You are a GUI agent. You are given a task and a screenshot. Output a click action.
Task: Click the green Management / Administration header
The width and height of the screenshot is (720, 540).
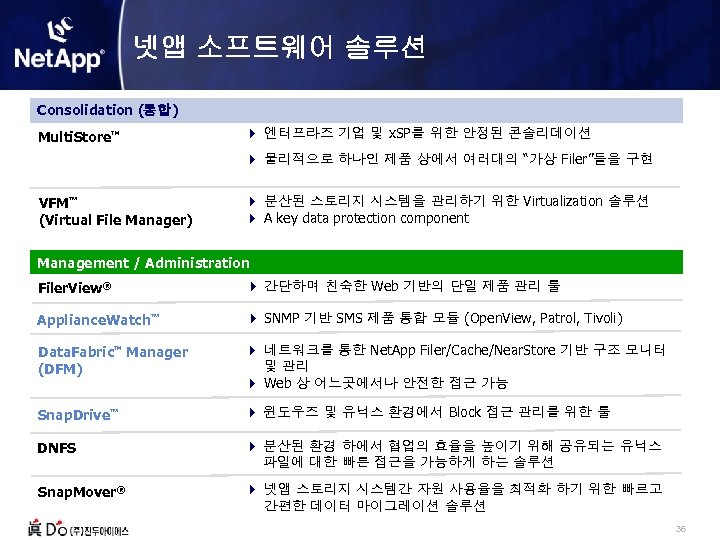coord(356,262)
